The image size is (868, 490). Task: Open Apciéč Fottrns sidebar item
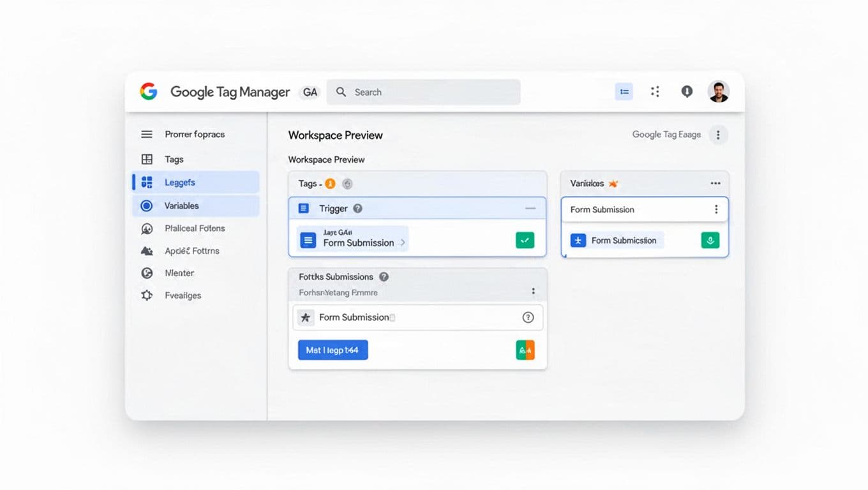(x=192, y=251)
